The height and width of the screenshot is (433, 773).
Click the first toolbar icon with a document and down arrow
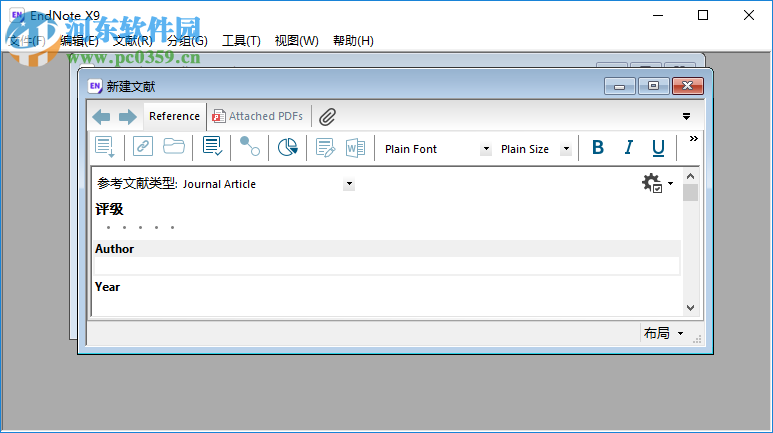(105, 147)
